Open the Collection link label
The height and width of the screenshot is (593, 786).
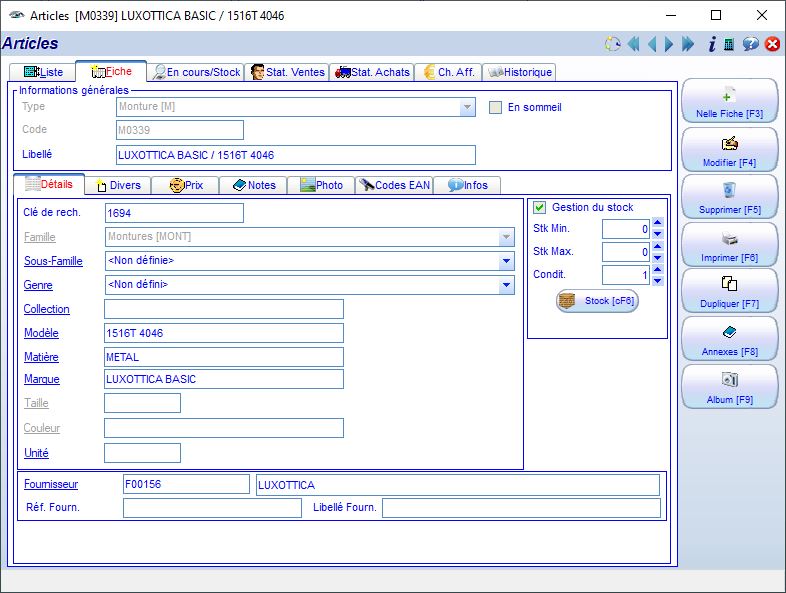coord(47,309)
